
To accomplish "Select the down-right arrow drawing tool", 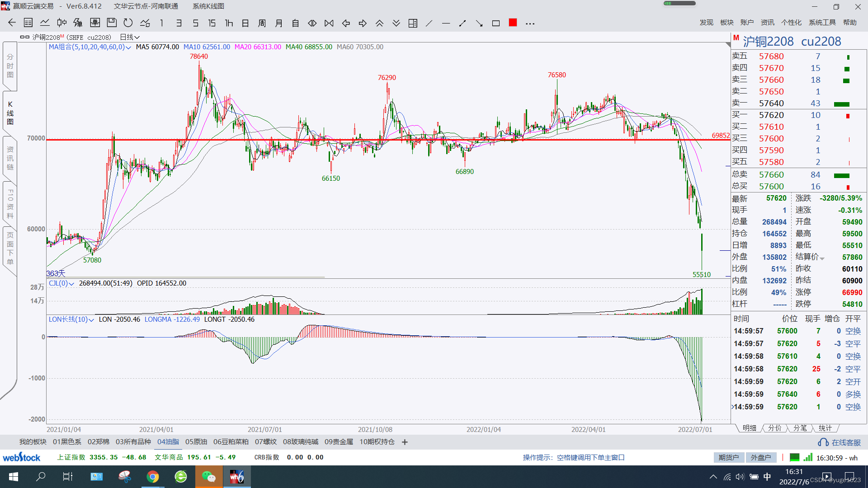I will 479,23.
